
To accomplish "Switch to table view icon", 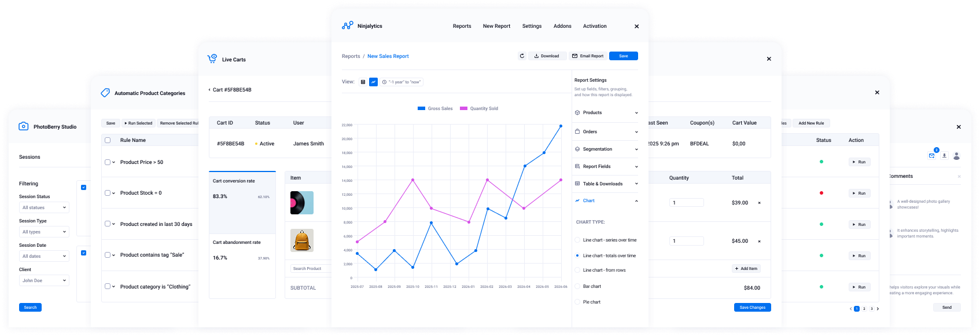I will click(363, 82).
